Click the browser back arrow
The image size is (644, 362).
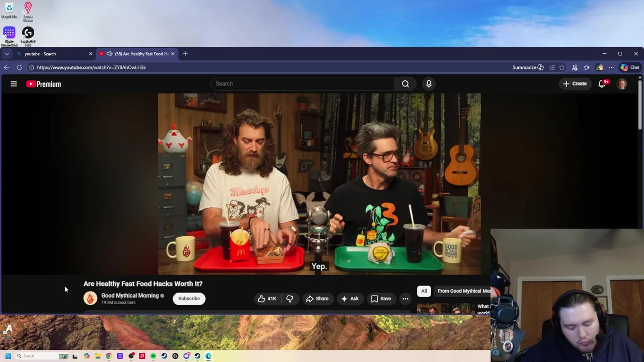[7, 67]
